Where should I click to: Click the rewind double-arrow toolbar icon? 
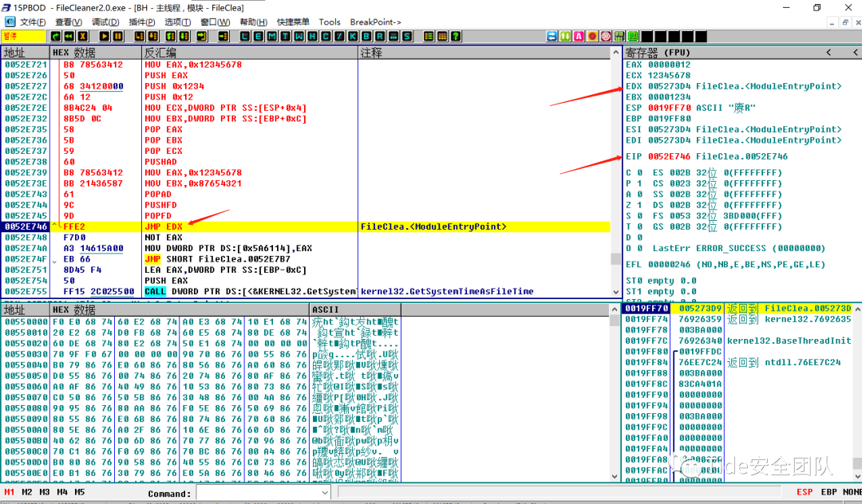[x=69, y=36]
